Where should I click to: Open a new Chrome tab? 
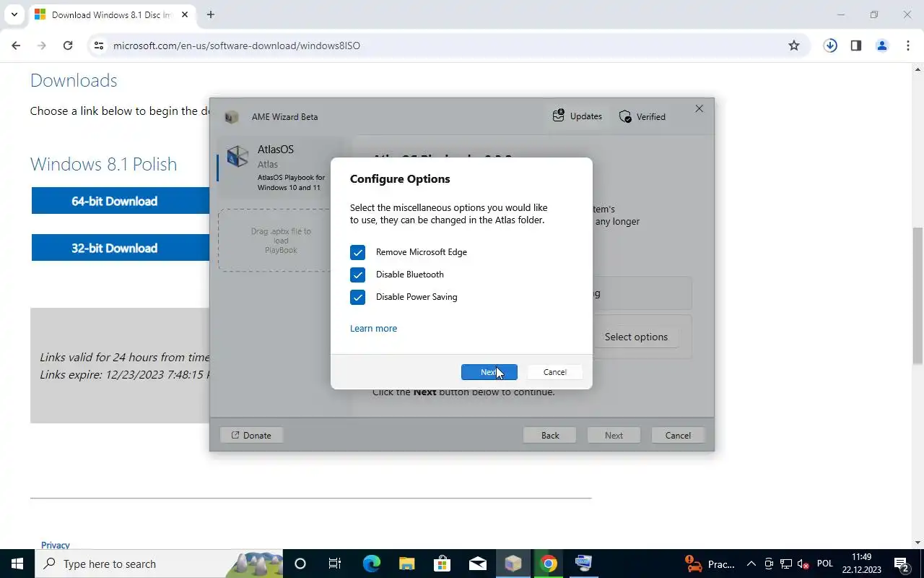pyautogui.click(x=210, y=14)
